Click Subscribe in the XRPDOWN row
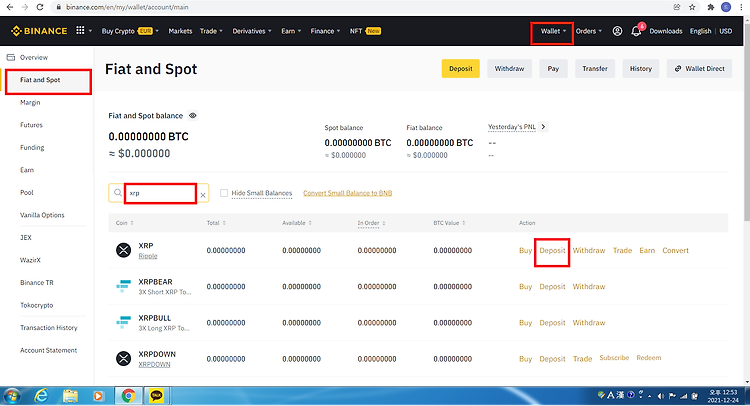This screenshot has height=406, width=750. pos(614,358)
